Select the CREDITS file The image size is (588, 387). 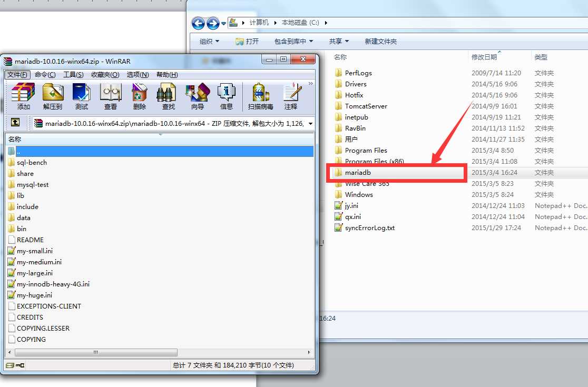tap(25, 317)
